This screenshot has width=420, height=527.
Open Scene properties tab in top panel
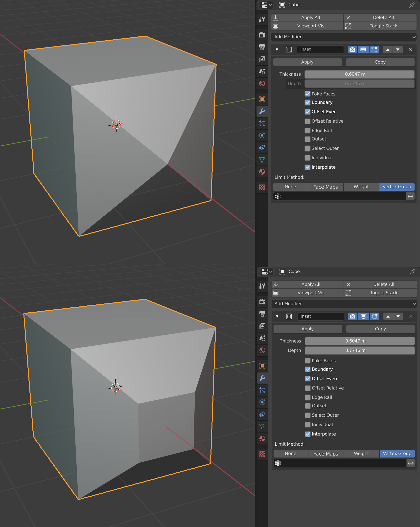click(262, 71)
